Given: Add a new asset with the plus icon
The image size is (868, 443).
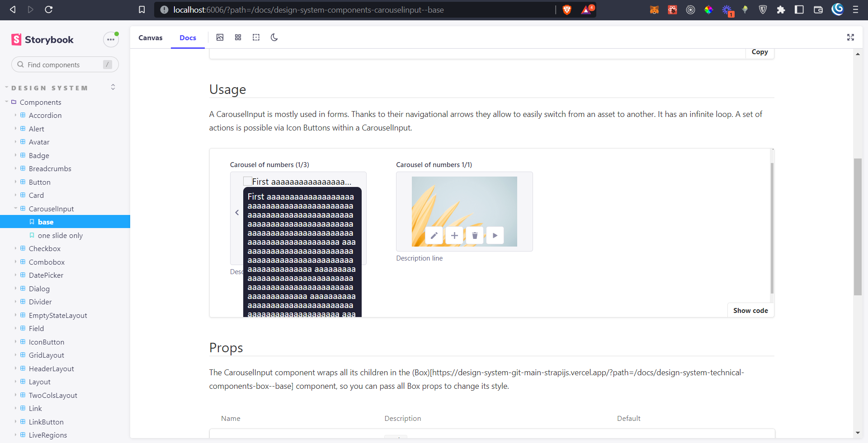Looking at the screenshot, I should 454,235.
